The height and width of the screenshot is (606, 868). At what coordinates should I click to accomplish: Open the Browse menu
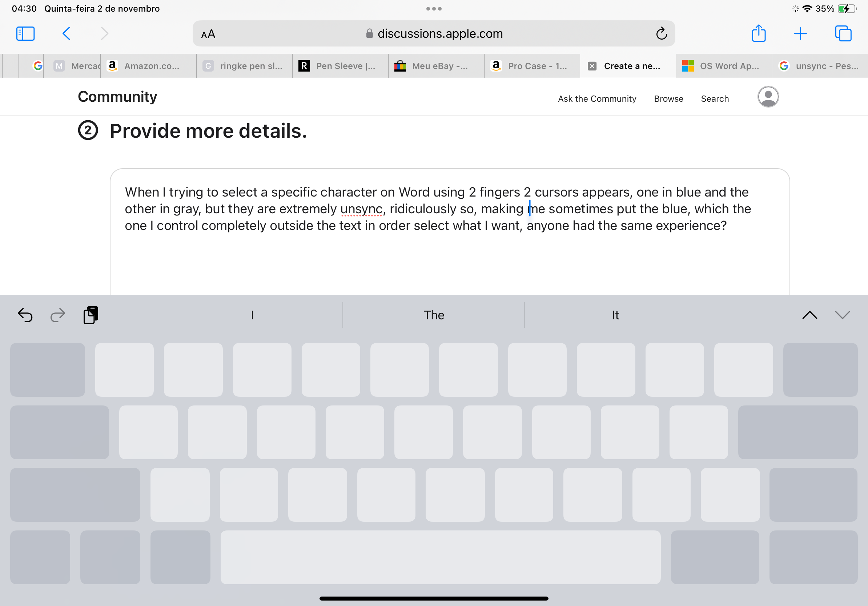click(668, 98)
